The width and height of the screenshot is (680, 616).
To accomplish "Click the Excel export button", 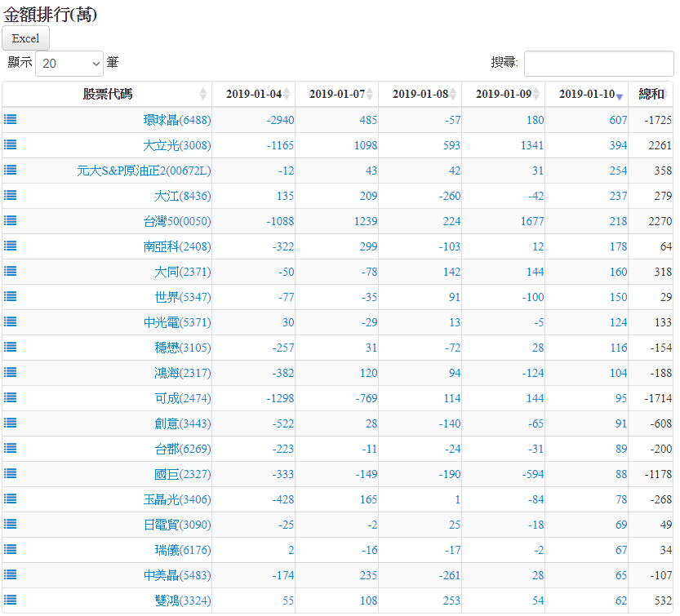I will pyautogui.click(x=25, y=38).
